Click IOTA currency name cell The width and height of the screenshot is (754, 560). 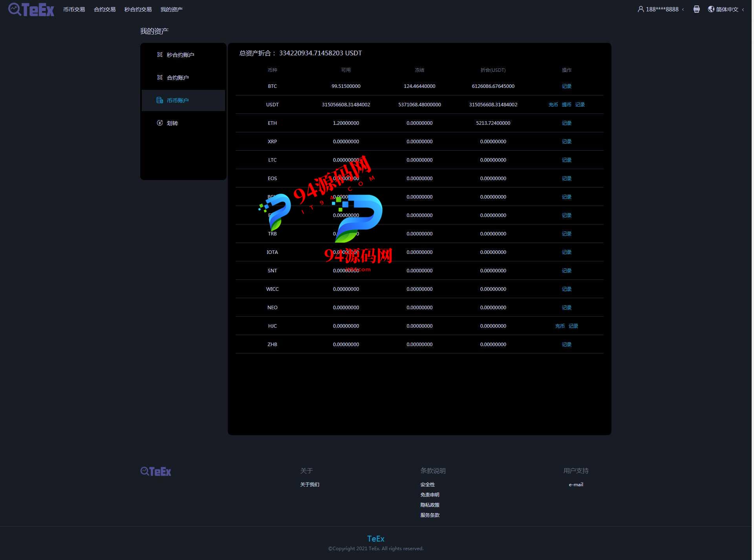pos(273,252)
